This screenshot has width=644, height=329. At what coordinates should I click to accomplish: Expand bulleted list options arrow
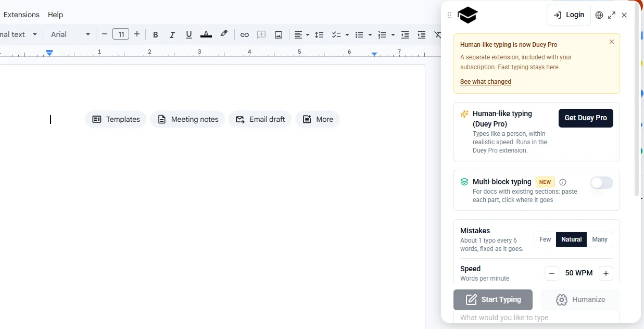coord(370,35)
